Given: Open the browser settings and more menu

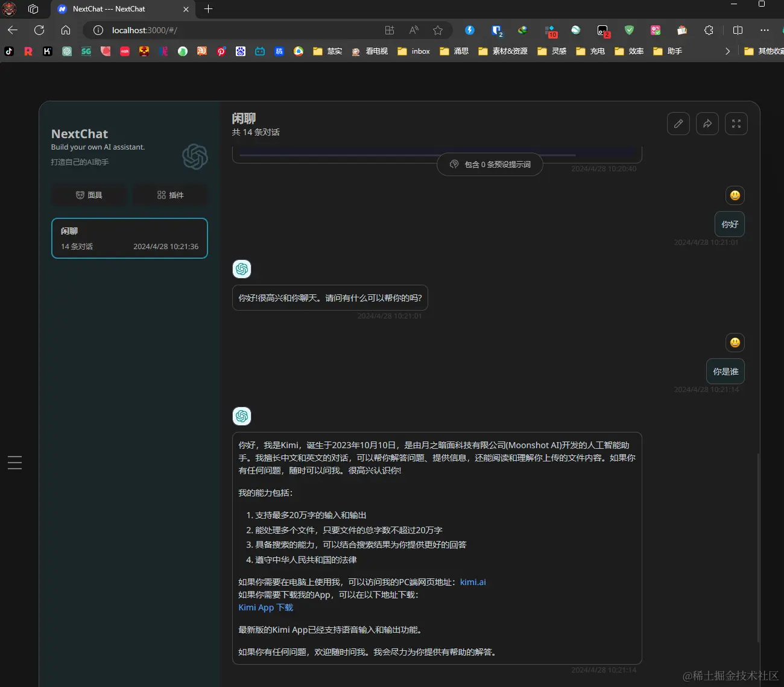Looking at the screenshot, I should click(765, 30).
